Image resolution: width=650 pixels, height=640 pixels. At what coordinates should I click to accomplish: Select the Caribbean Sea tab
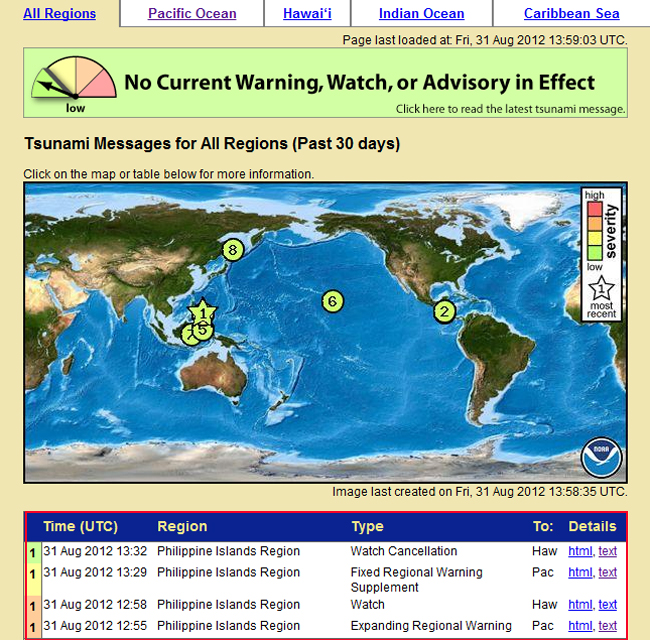pyautogui.click(x=571, y=14)
